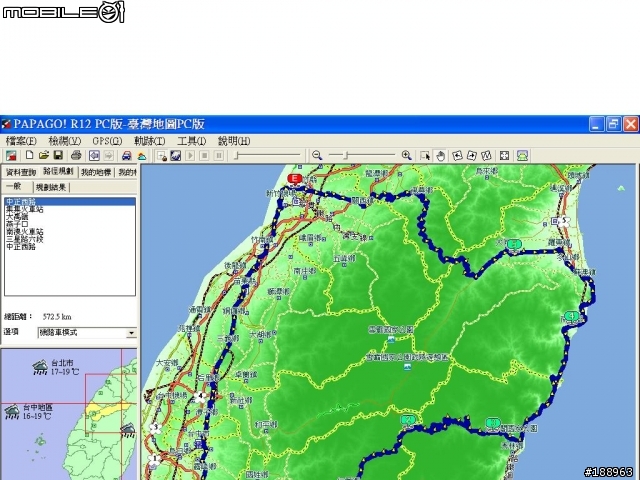Viewport: 640px width, 480px height.
Task: Click the fit-to-screen view icon
Action: (x=504, y=156)
